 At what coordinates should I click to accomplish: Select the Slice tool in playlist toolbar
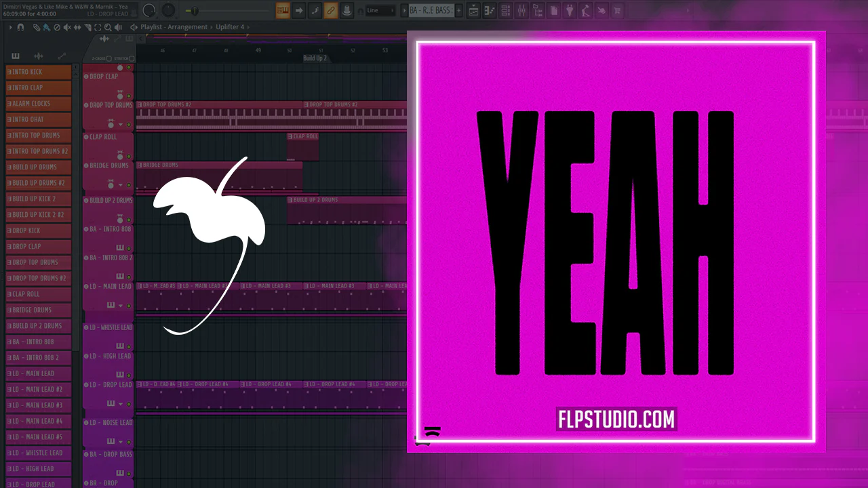[x=87, y=27]
